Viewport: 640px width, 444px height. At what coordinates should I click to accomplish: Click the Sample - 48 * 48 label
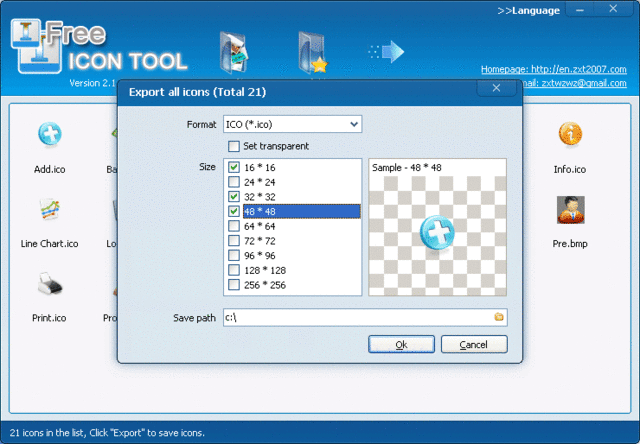tap(407, 168)
